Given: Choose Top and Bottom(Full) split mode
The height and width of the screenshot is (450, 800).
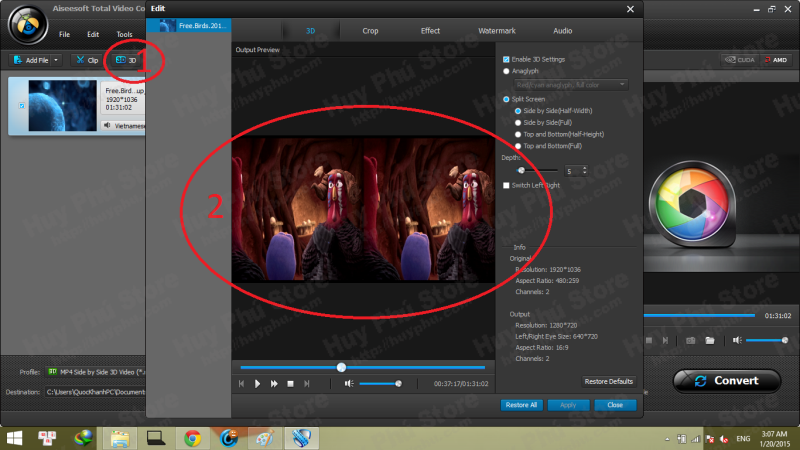Looking at the screenshot, I should point(516,146).
